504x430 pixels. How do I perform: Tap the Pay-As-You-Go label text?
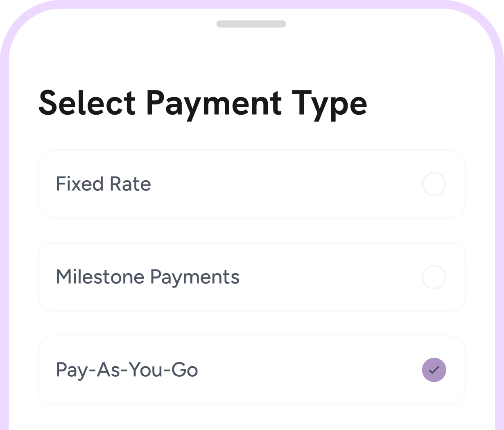coord(127,370)
